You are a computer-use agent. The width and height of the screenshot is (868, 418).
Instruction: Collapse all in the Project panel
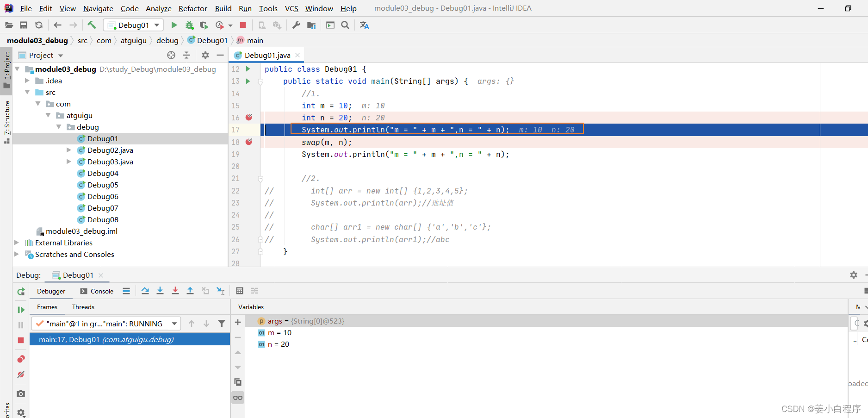click(x=186, y=55)
